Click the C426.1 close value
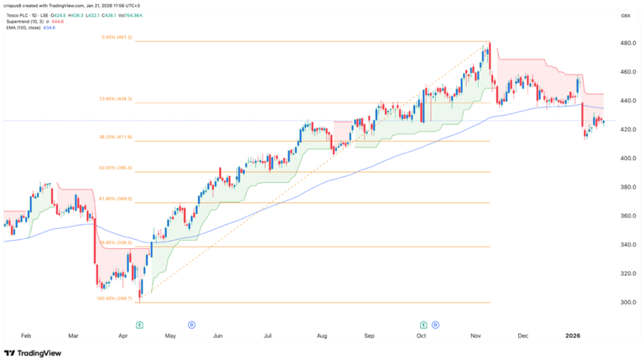Viewport: 644px width, 364px height. (109, 16)
